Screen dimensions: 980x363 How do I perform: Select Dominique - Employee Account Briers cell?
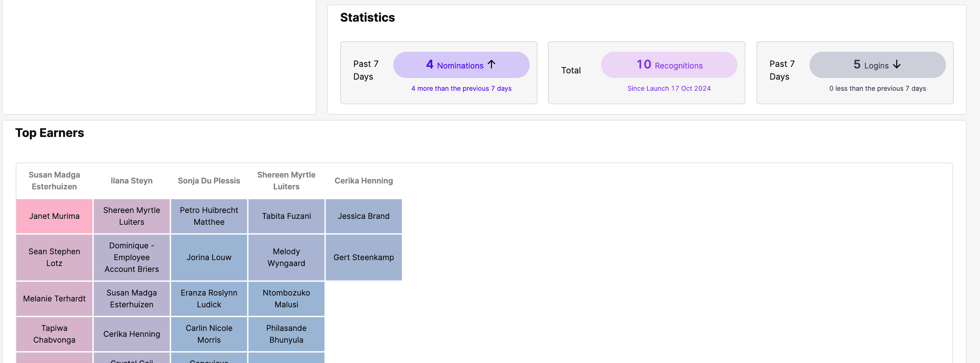(132, 257)
